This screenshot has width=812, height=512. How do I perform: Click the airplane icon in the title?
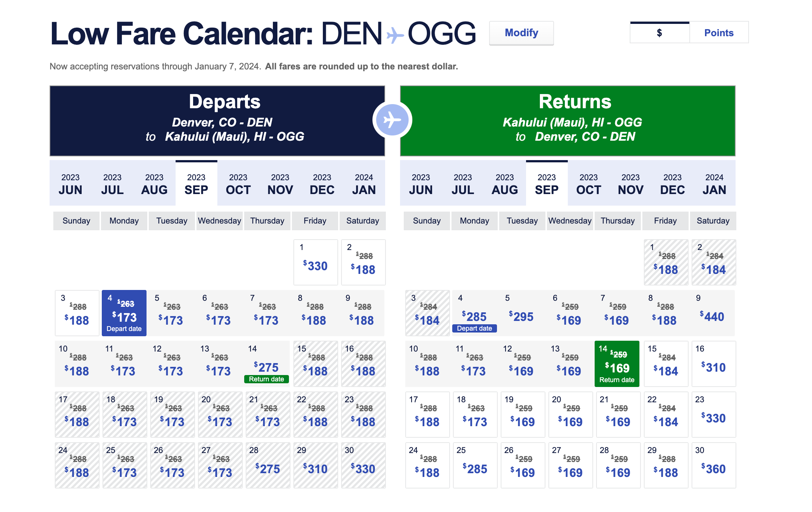[x=395, y=36]
